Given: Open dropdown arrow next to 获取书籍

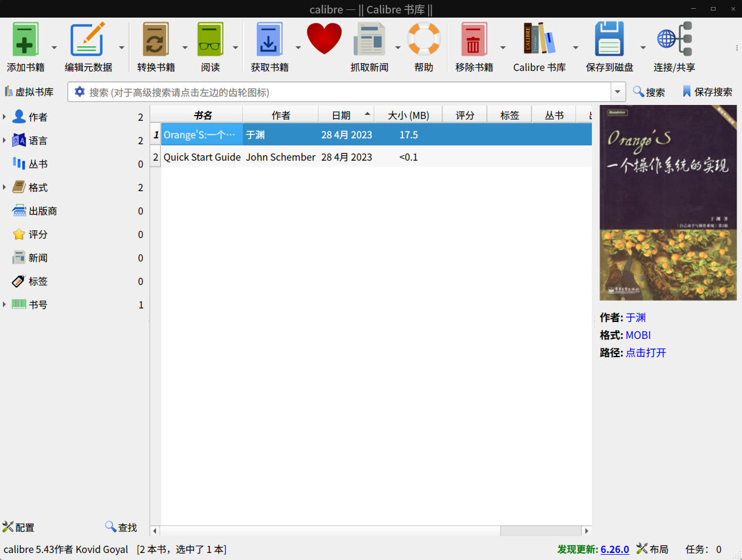Looking at the screenshot, I should 298,47.
